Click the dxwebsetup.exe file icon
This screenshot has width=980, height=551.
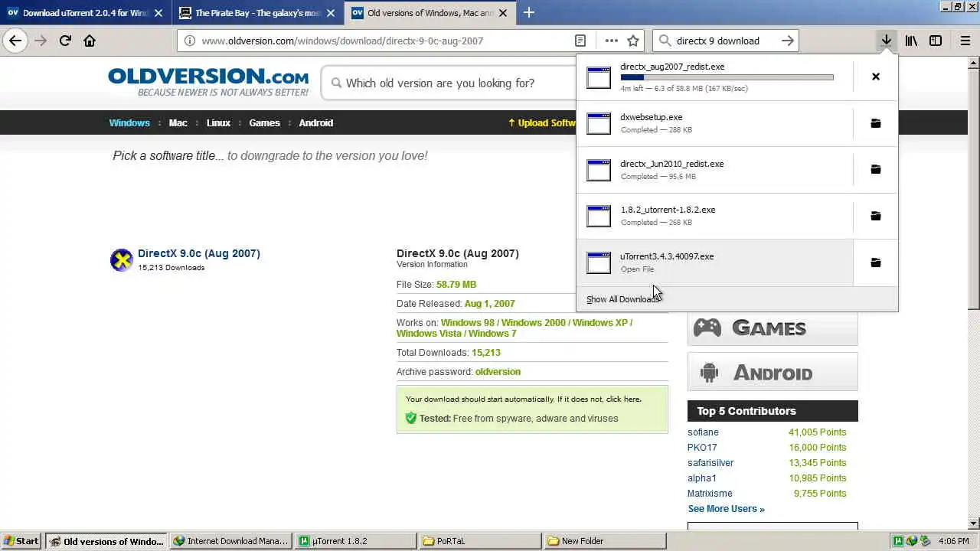coord(599,123)
